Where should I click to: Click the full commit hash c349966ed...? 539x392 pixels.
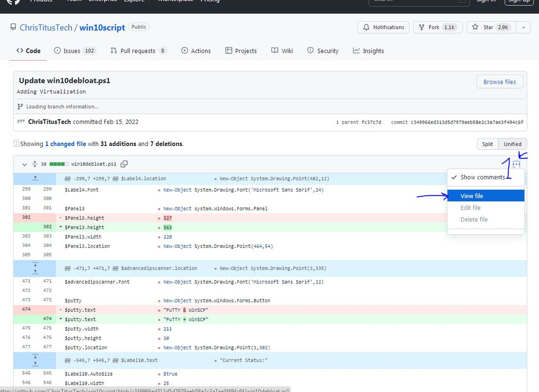pos(467,122)
